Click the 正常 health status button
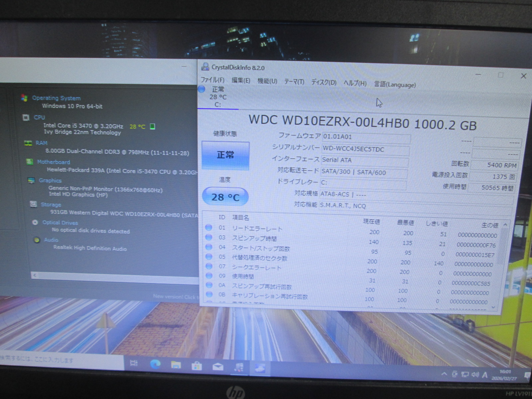This screenshot has width=532, height=399. (x=225, y=155)
